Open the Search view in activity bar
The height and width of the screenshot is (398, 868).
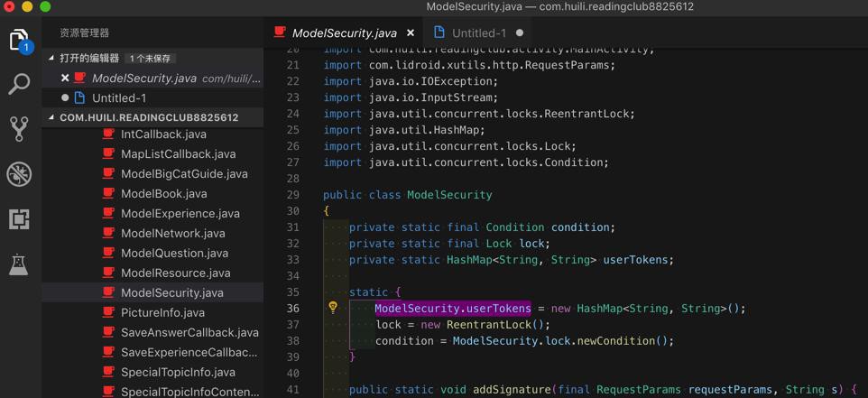(19, 84)
